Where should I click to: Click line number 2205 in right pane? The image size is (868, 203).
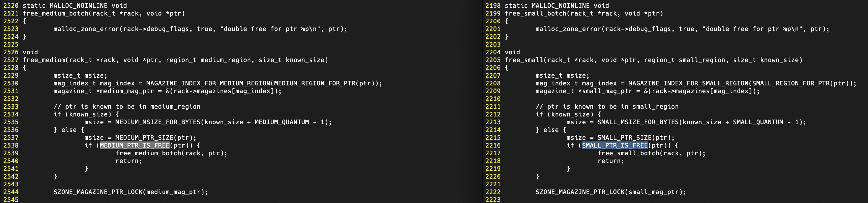pos(493,60)
